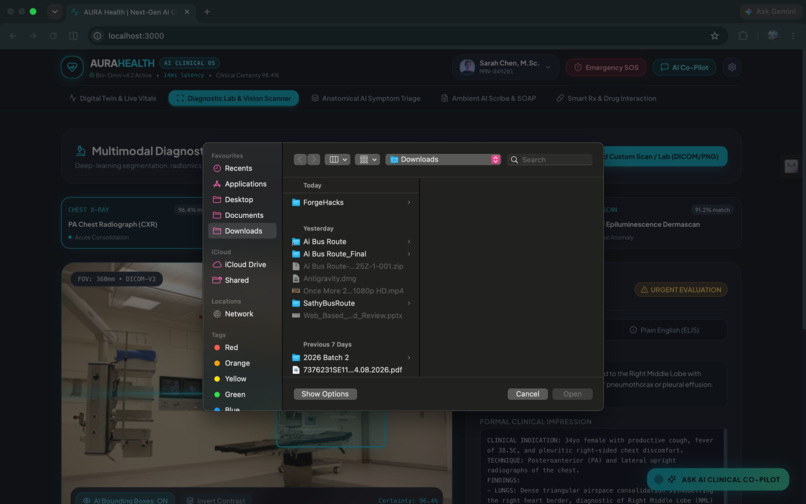Open Smart Rx & Drug Interaction tab
This screenshot has height=504, width=806.
(606, 98)
